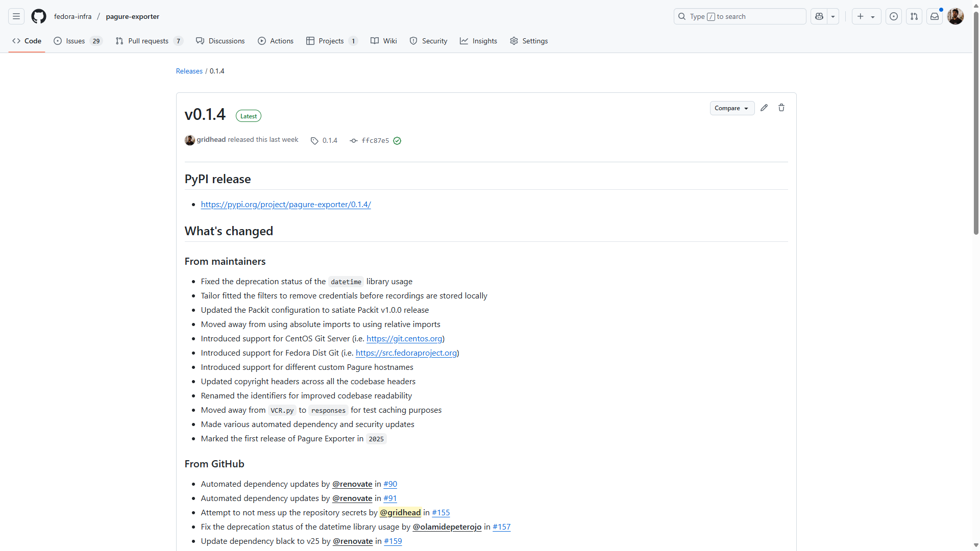The image size is (980, 551).
Task: Open @renovate mention on the black v25 line
Action: (353, 541)
